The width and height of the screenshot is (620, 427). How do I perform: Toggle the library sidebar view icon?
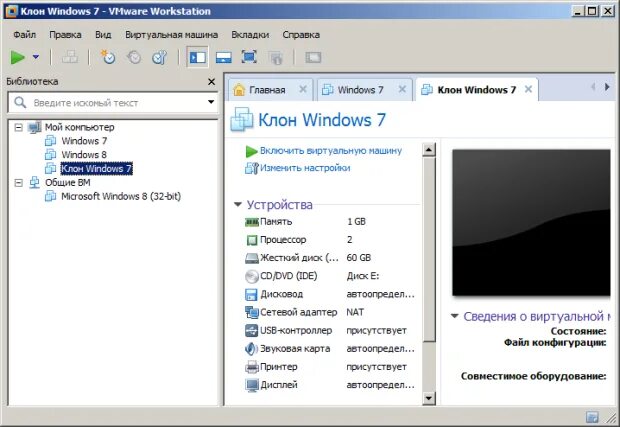click(197, 57)
